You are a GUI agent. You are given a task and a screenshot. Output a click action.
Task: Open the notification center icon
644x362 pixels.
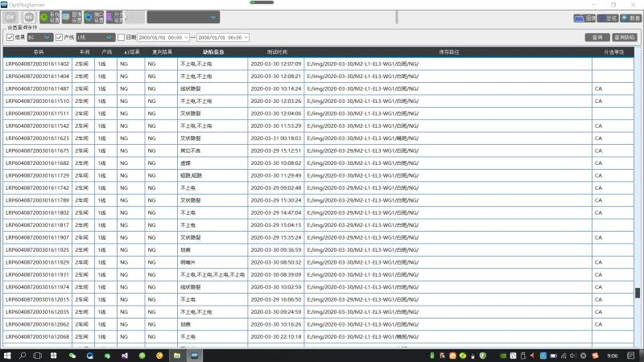[631, 356]
